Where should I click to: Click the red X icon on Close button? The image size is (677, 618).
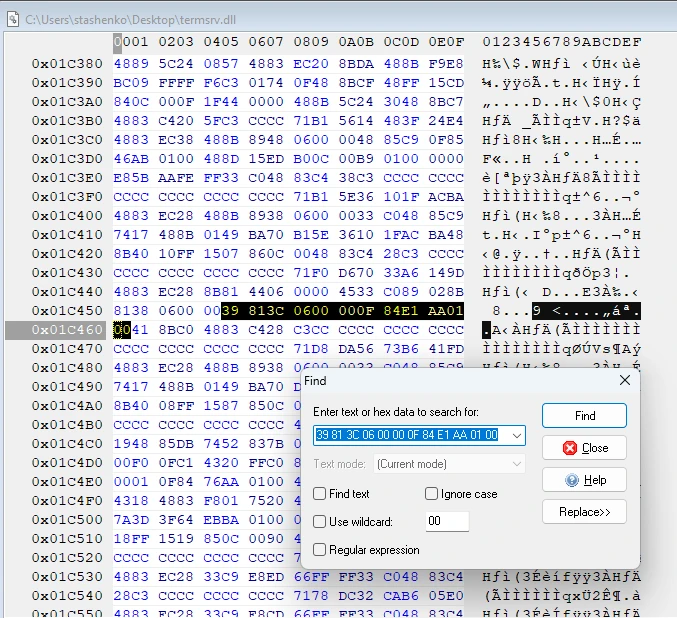tap(570, 448)
